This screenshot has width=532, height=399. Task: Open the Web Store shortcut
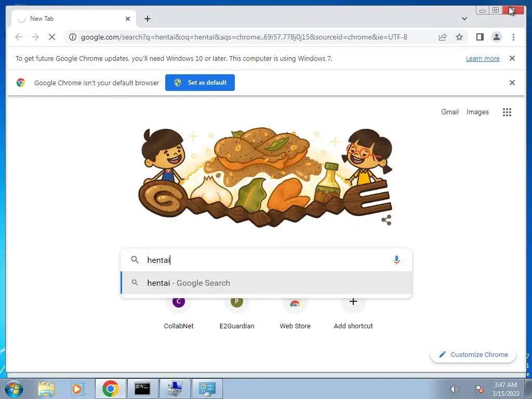coord(295,313)
